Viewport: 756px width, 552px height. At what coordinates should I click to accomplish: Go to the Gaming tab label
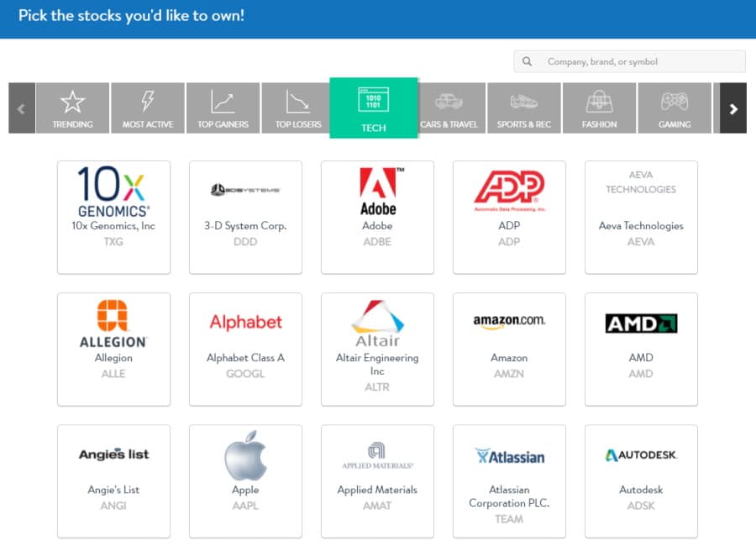point(675,124)
